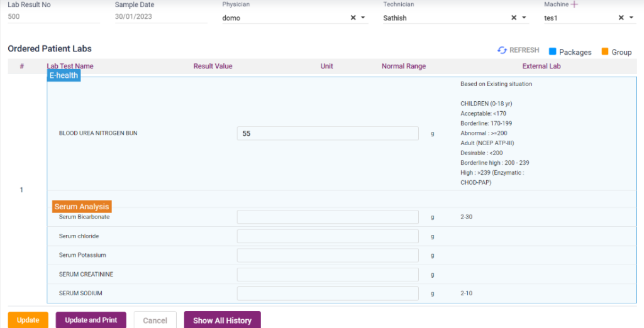This screenshot has width=644, height=328.
Task: Click the orange Group legend swatch
Action: (x=605, y=52)
